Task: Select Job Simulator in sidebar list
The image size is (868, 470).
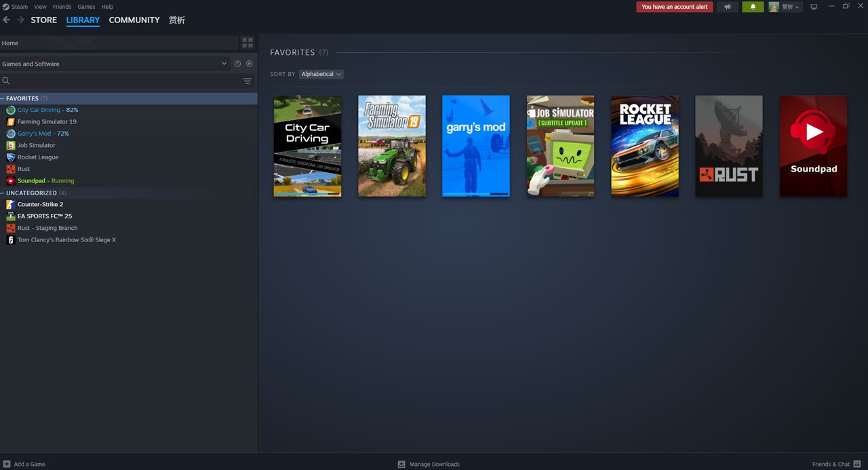Action: tap(128, 145)
